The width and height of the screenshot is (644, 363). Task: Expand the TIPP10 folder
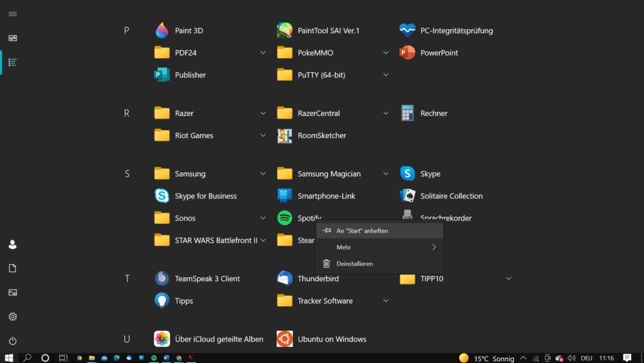point(509,279)
